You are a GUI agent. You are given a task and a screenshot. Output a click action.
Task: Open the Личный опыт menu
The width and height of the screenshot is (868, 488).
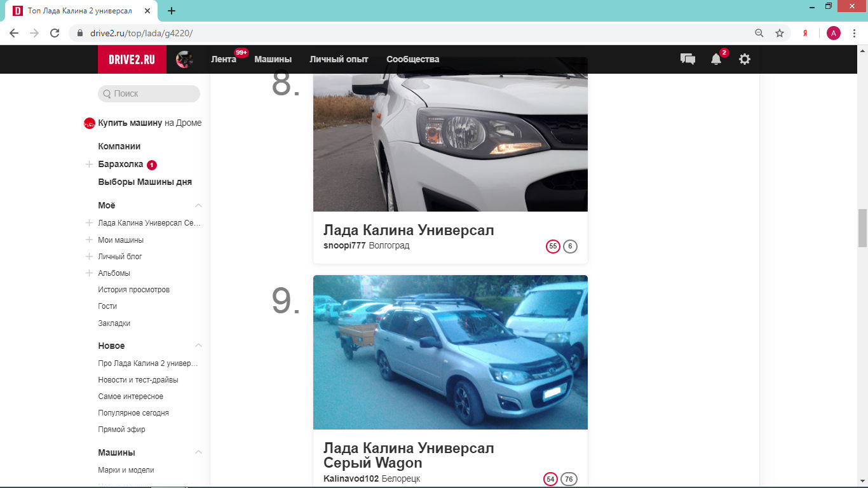[x=339, y=59]
